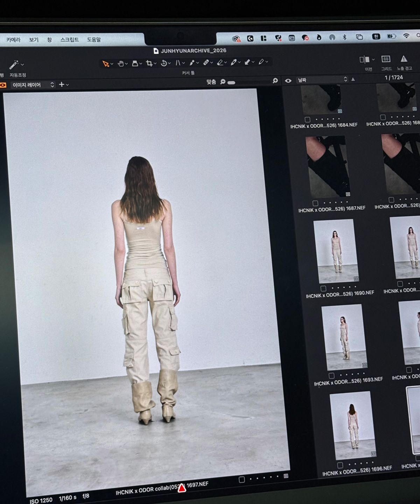Viewport: 420px width, 504px height.
Task: Select the Erase Mask tool
Action: 220,62
